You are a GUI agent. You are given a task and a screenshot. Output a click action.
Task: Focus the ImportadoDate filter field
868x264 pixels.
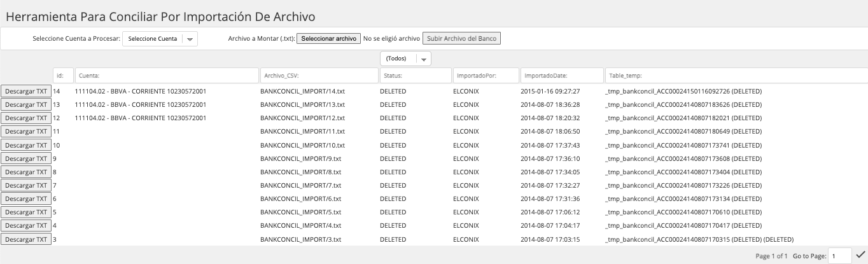[562, 76]
